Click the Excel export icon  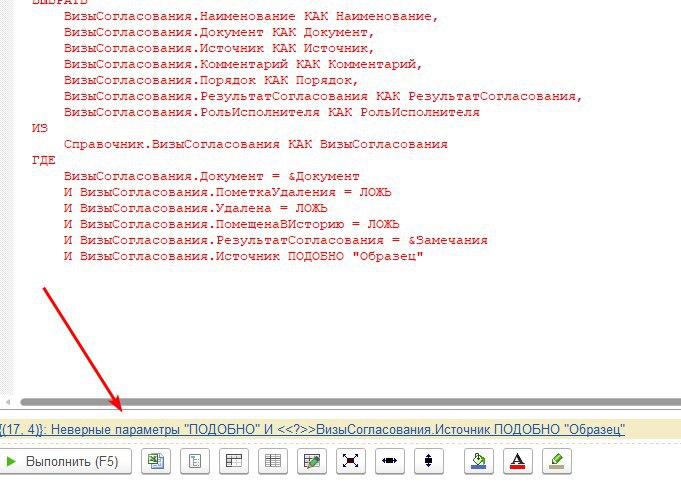pos(156,461)
